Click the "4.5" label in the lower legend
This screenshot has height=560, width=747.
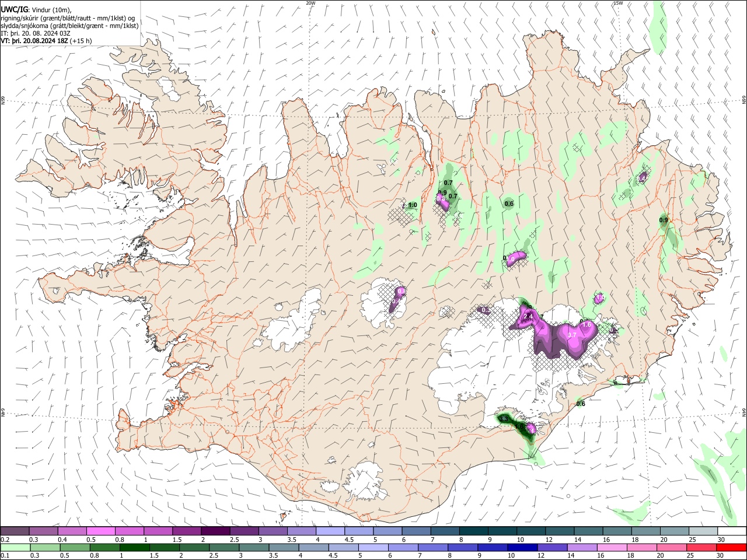[x=333, y=556]
